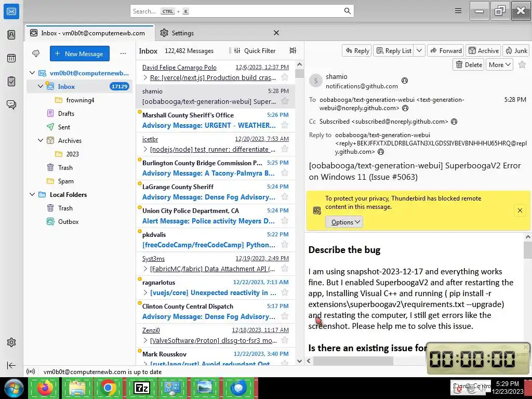532x399 pixels.
Task: Star the LaGrange County Sheriff message
Action: (x=285, y=196)
